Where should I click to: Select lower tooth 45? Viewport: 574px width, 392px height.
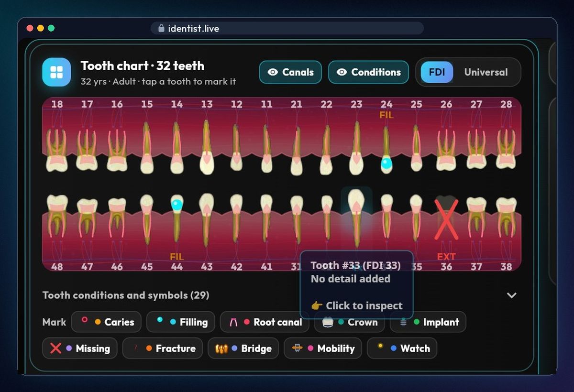coord(147,219)
